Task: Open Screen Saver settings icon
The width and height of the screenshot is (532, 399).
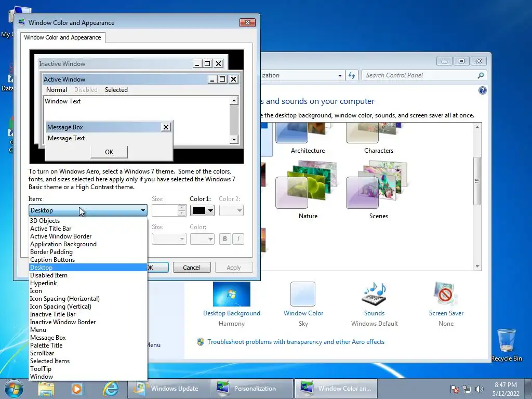Action: 446,294
